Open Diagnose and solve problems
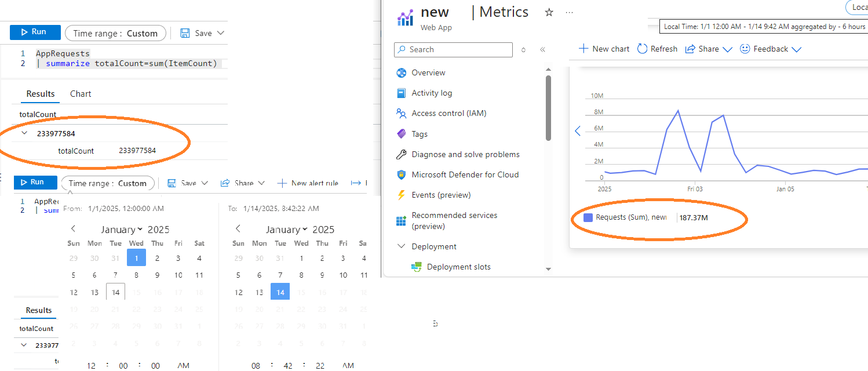Image resolution: width=868 pixels, height=371 pixels. [x=465, y=154]
